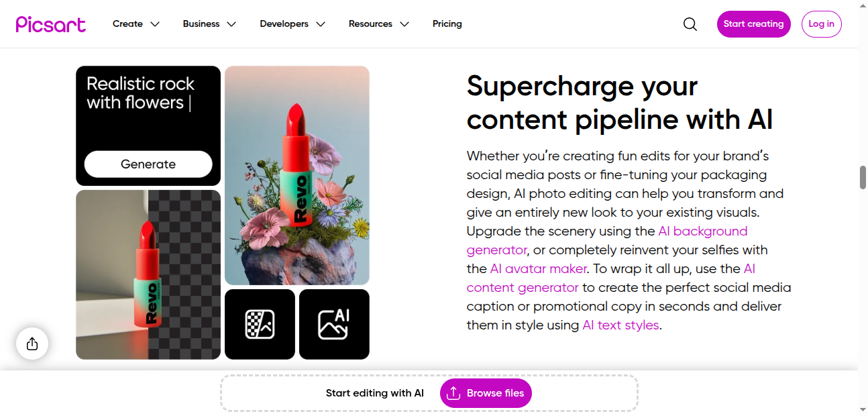Viewport: 868px width, 416px height.
Task: Open the Resources dropdown menu
Action: [x=378, y=24]
